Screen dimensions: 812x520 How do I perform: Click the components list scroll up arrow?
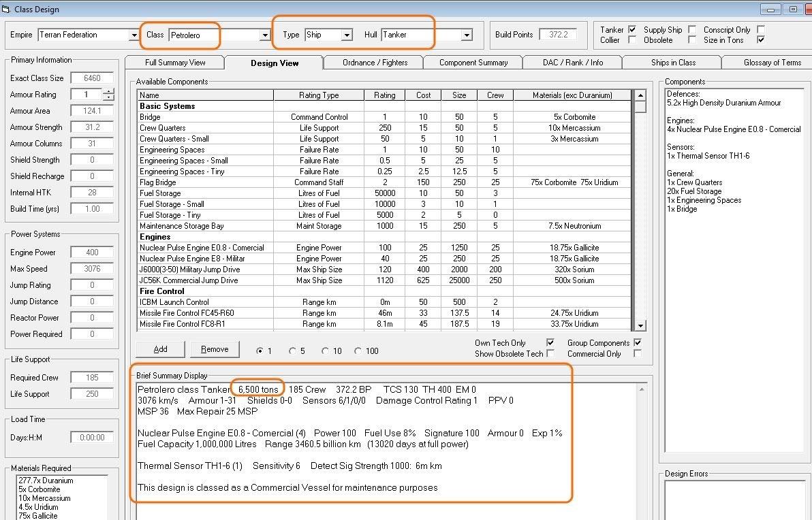coord(640,95)
